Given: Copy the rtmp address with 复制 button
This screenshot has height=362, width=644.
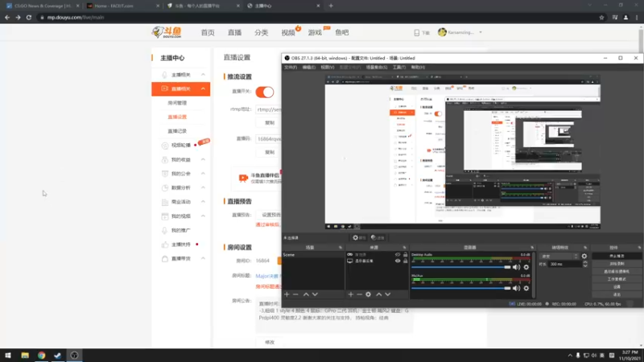Looking at the screenshot, I should tap(270, 123).
